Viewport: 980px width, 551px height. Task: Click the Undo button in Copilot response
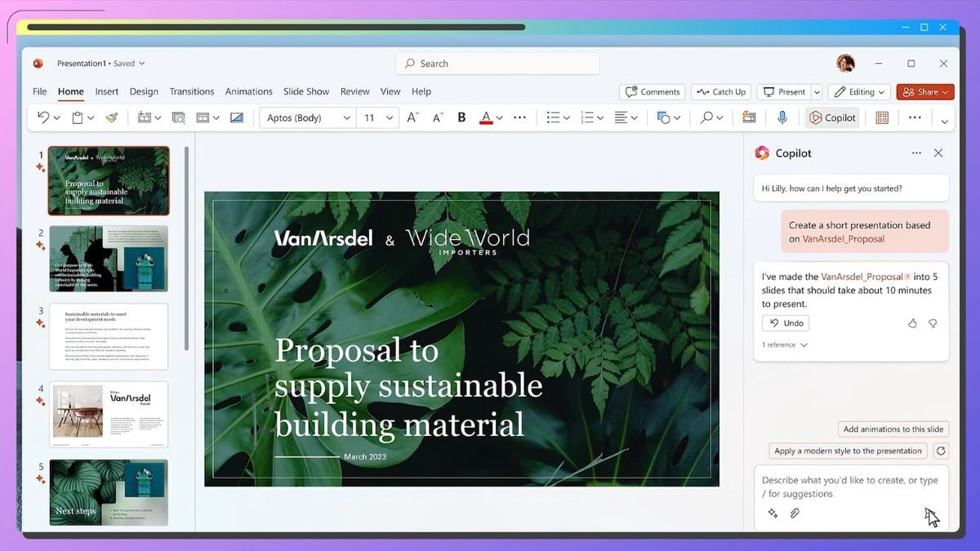coord(786,323)
